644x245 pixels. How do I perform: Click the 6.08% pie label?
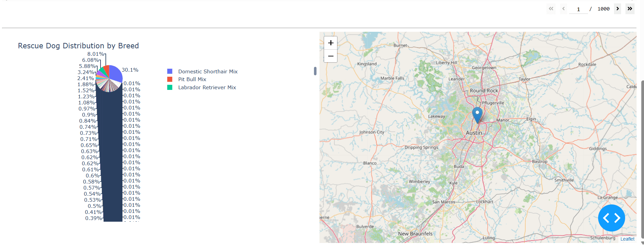[x=90, y=60]
